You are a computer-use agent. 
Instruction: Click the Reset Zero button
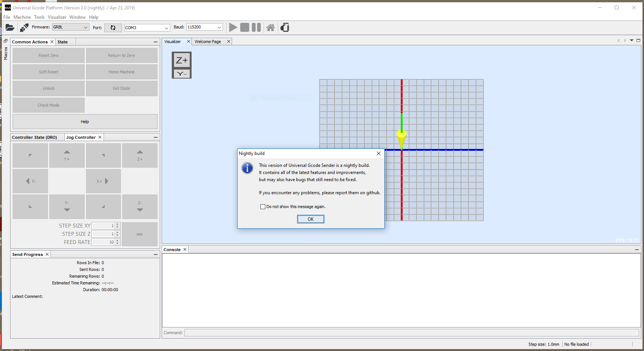pos(49,55)
